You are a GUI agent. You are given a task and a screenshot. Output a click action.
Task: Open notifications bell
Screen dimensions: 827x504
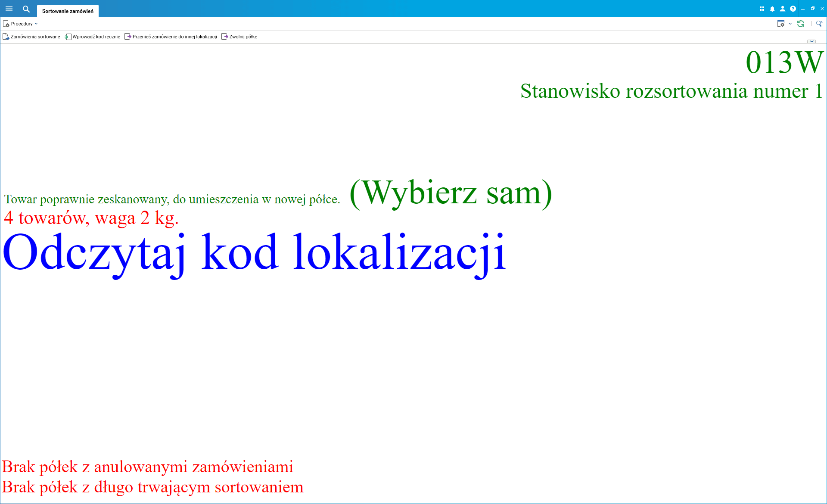(772, 9)
